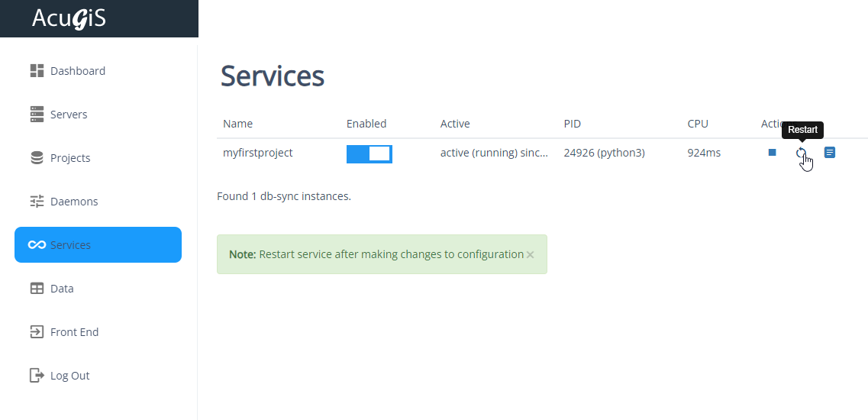
Task: Select the Daemons sliders icon
Action: click(37, 202)
